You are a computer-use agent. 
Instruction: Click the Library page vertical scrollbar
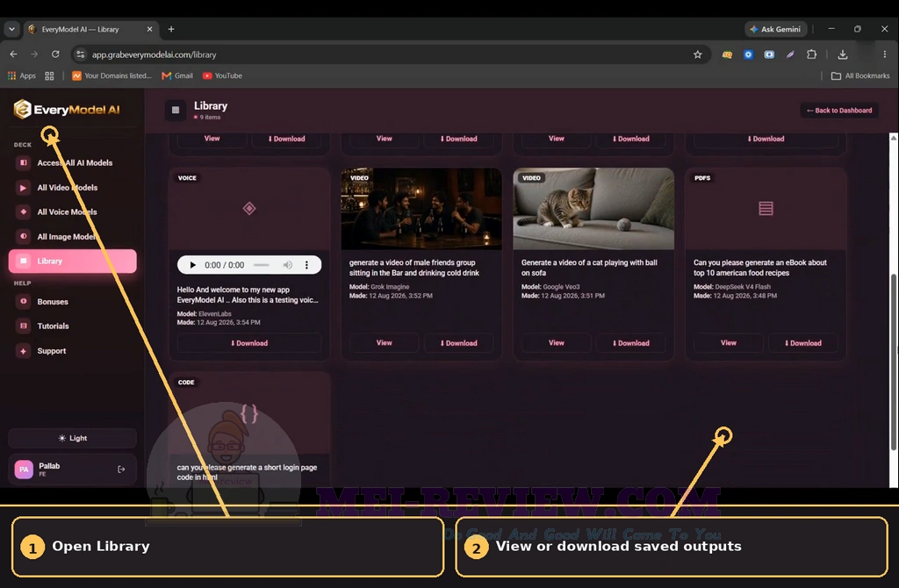[x=893, y=362]
